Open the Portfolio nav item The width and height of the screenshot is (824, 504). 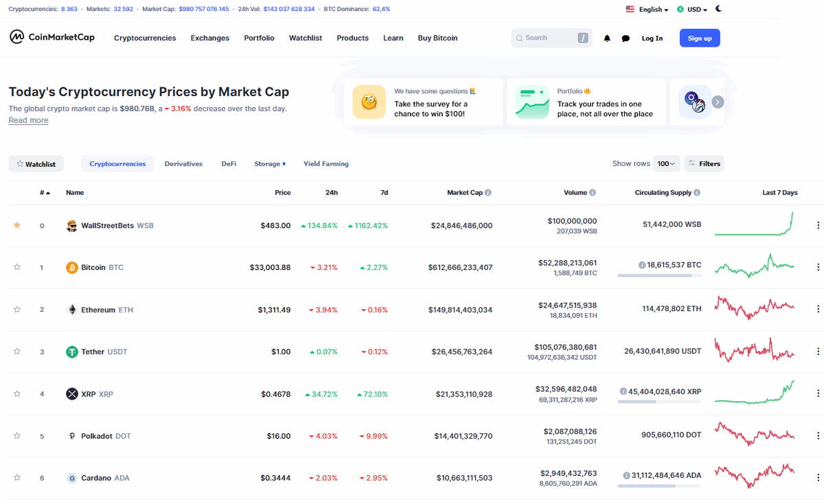point(259,38)
